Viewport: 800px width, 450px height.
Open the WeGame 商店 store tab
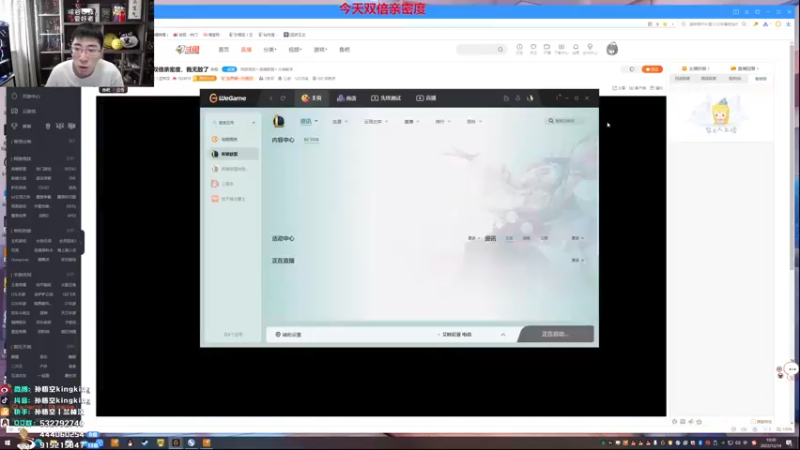[346, 98]
